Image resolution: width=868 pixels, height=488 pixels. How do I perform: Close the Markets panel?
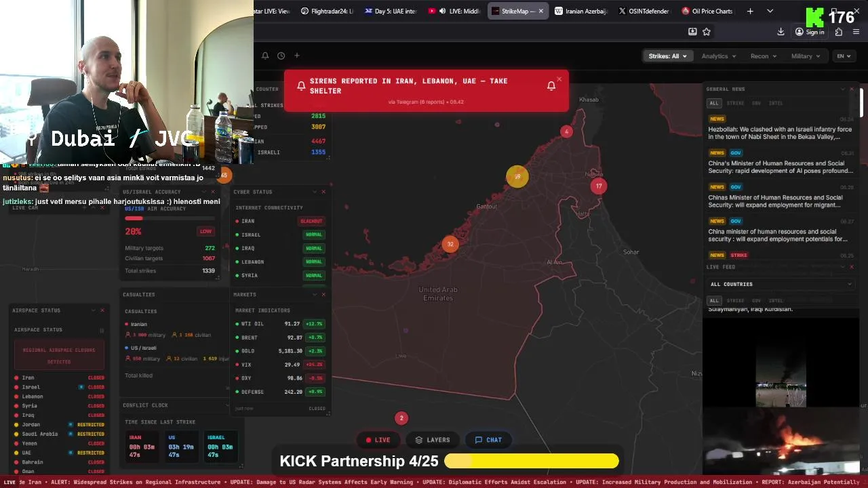[323, 294]
